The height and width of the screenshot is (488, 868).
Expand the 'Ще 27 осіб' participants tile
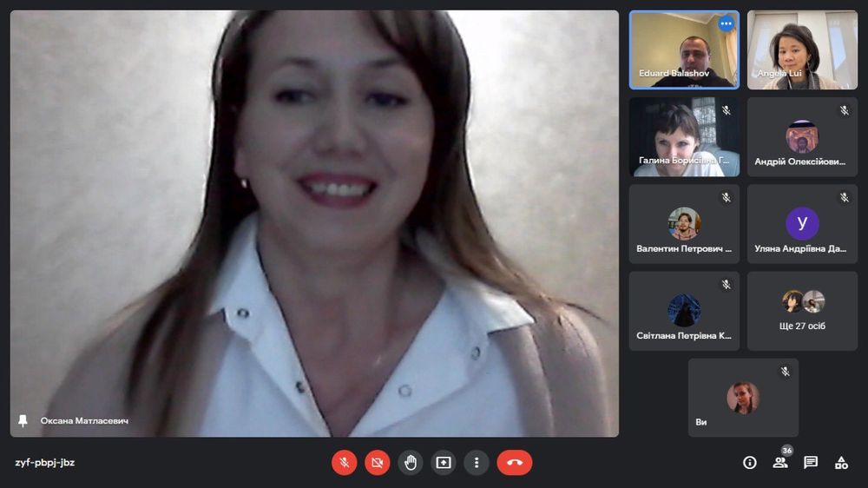pyautogui.click(x=802, y=311)
